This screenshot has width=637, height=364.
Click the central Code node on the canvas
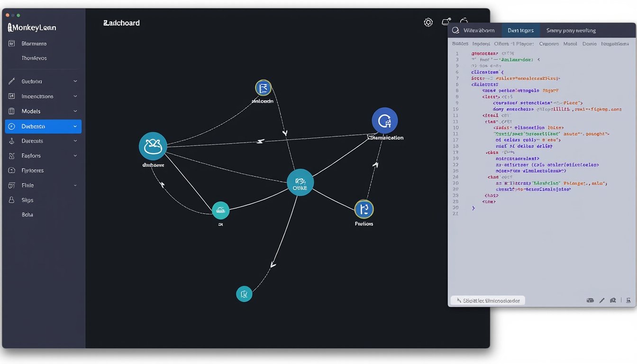coord(300,182)
